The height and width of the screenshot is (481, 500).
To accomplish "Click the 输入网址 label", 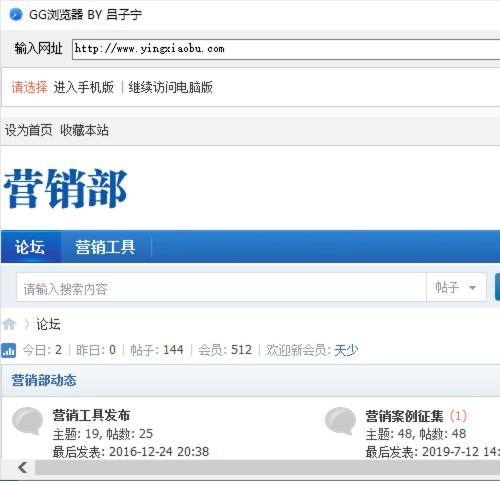I will coord(38,49).
